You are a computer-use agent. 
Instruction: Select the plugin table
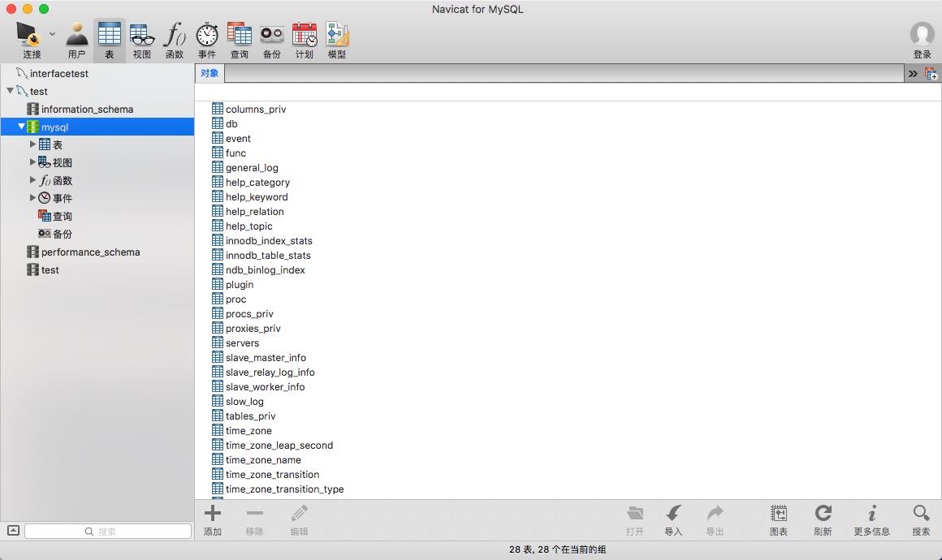click(239, 285)
